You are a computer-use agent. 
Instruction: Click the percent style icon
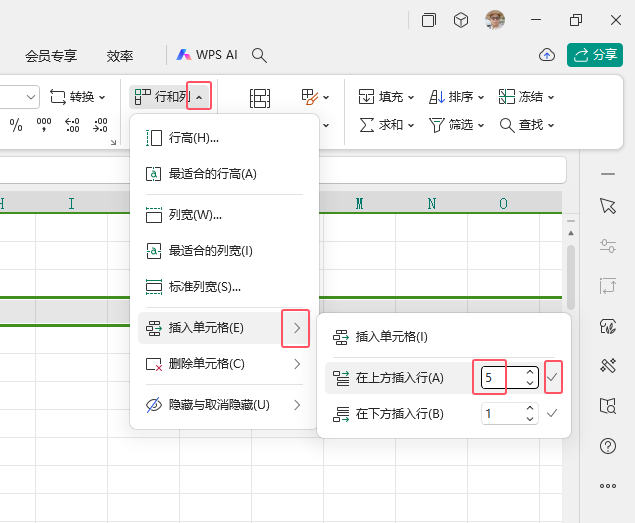click(16, 125)
